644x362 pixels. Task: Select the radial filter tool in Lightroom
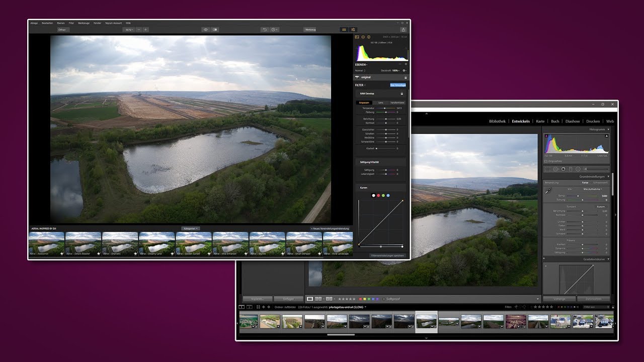(x=578, y=169)
